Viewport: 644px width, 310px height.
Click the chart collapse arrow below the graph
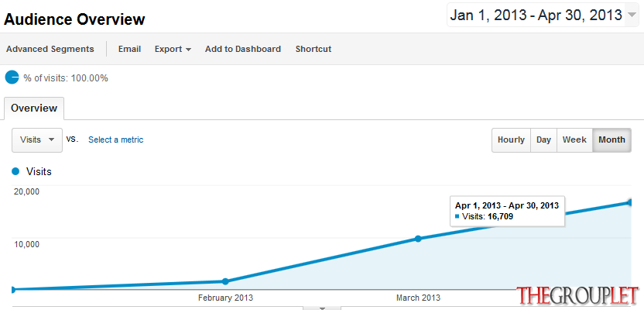(x=322, y=308)
